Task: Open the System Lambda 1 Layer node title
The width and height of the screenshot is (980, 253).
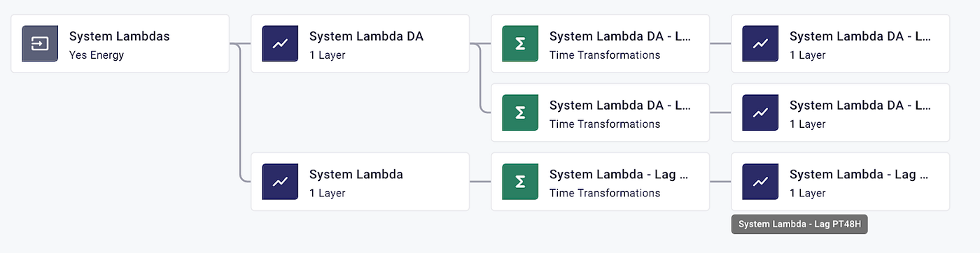Action: point(356,175)
